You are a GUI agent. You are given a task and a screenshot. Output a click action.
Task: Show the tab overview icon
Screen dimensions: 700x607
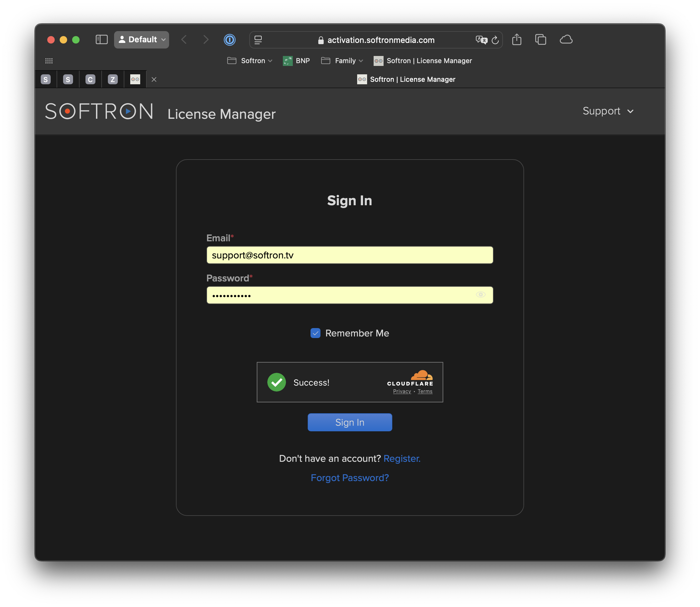pos(540,39)
